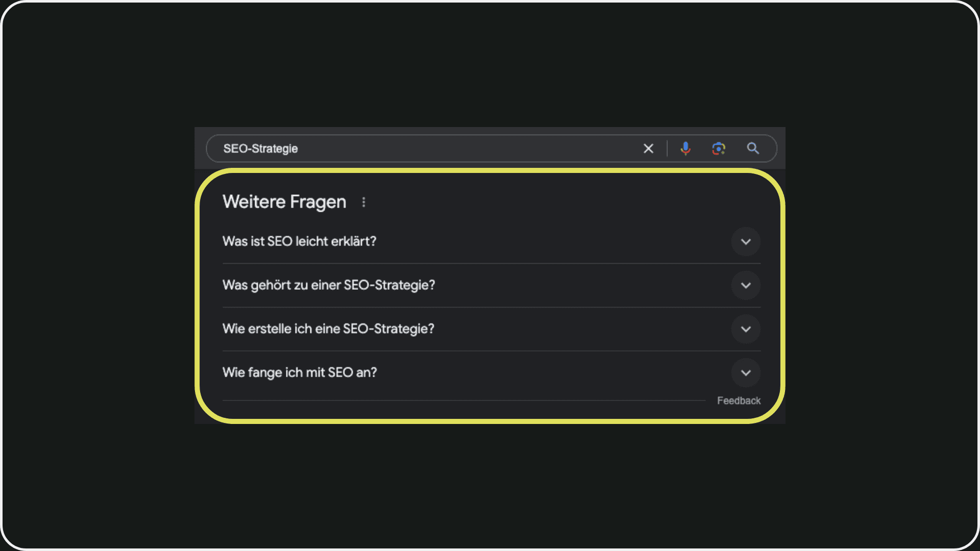Screen dimensions: 980x551
Task: Open the three-dot menu beside Weitere Fragen
Action: 363,202
